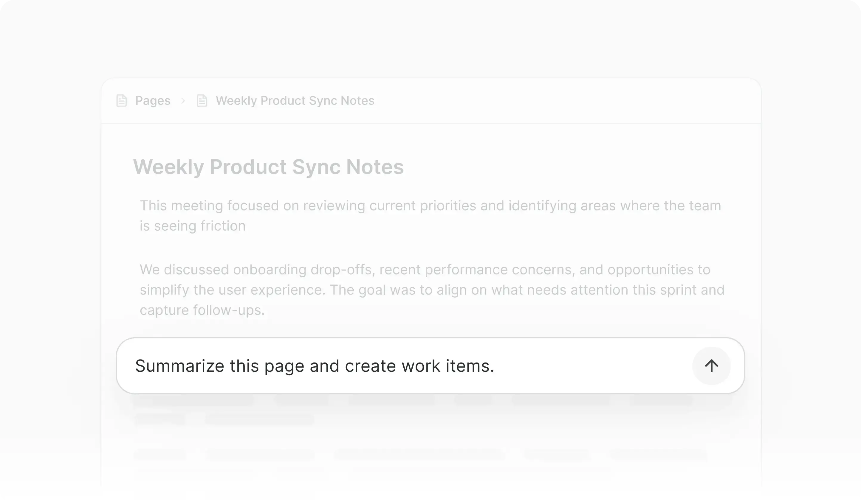This screenshot has width=861, height=504.
Task: Open the Pages breadcrumb link
Action: point(153,101)
